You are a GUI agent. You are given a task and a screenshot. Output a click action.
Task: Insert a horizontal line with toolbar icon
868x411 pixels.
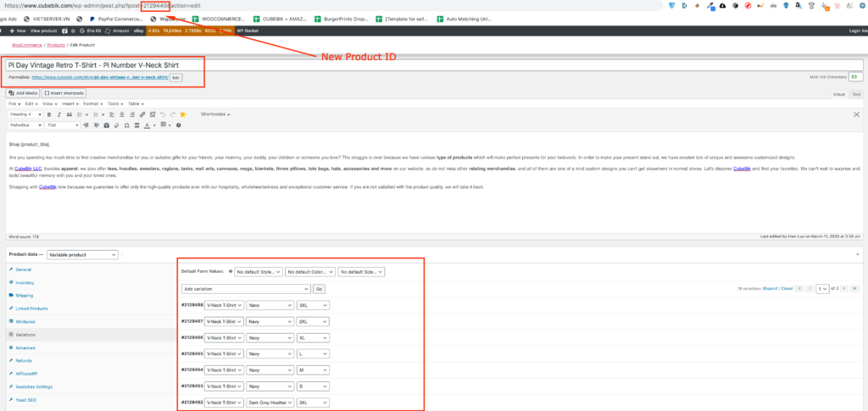[136, 125]
